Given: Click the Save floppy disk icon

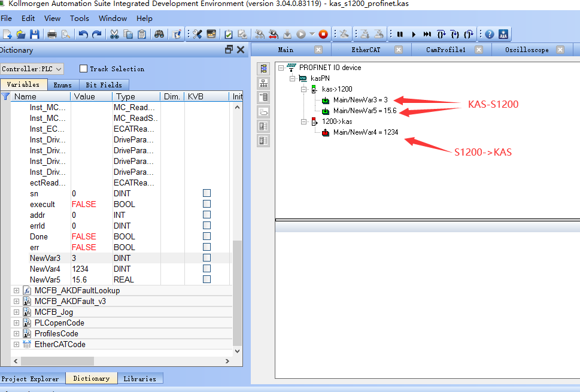Looking at the screenshot, I should pyautogui.click(x=34, y=34).
